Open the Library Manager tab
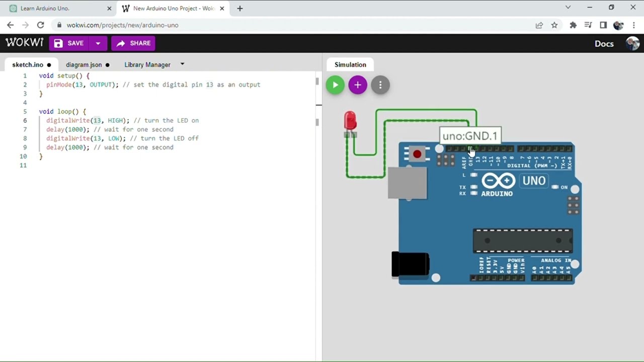Screen dimensions: 644x362 coord(147,64)
